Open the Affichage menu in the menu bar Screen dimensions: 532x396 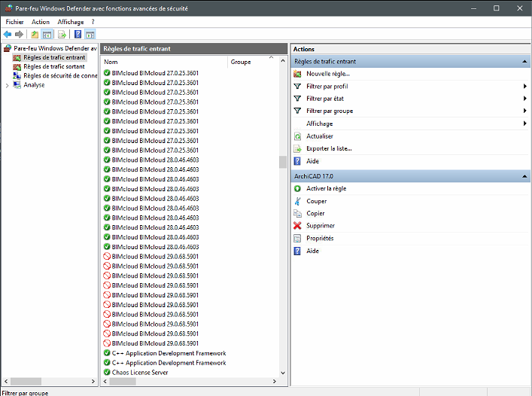(71, 22)
